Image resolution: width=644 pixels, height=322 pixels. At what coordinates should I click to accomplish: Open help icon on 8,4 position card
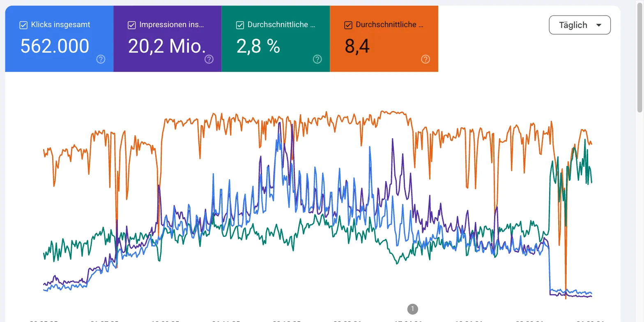coord(425,59)
